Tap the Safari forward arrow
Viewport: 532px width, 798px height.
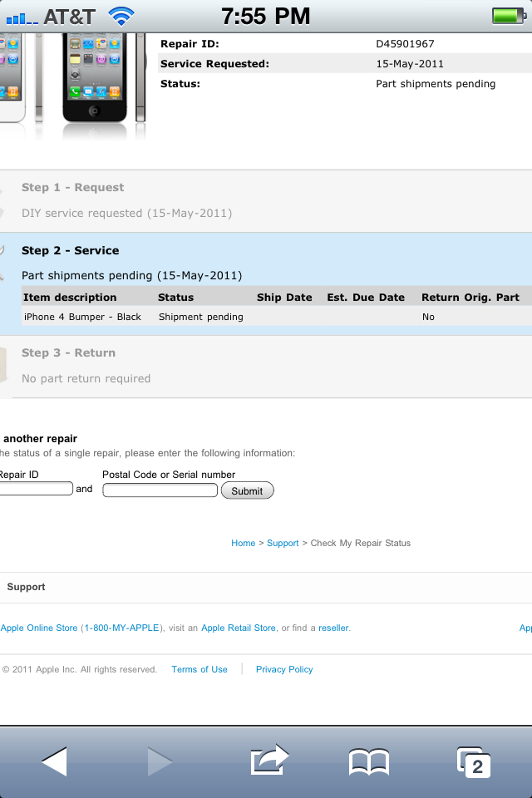(x=160, y=761)
